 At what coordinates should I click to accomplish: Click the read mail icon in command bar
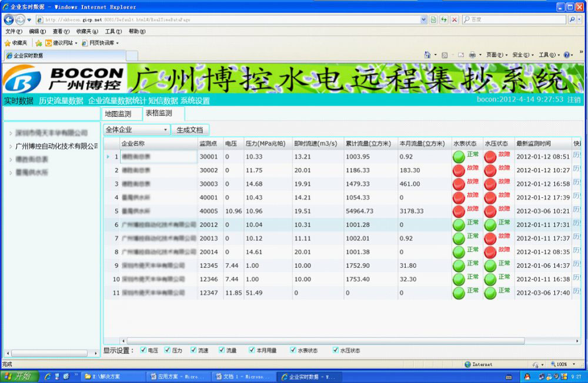pyautogui.click(x=461, y=55)
